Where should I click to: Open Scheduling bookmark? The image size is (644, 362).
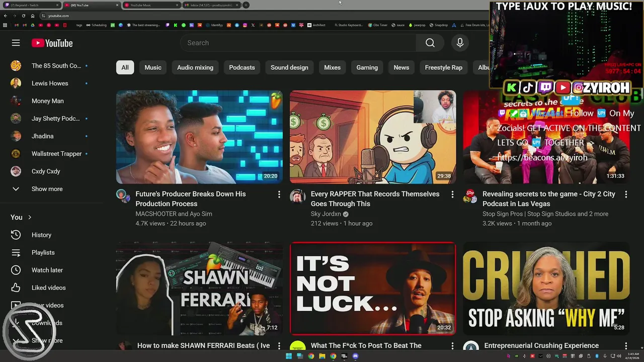(96, 25)
